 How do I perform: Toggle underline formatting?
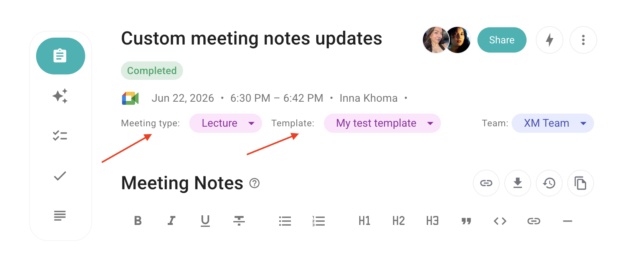click(205, 221)
